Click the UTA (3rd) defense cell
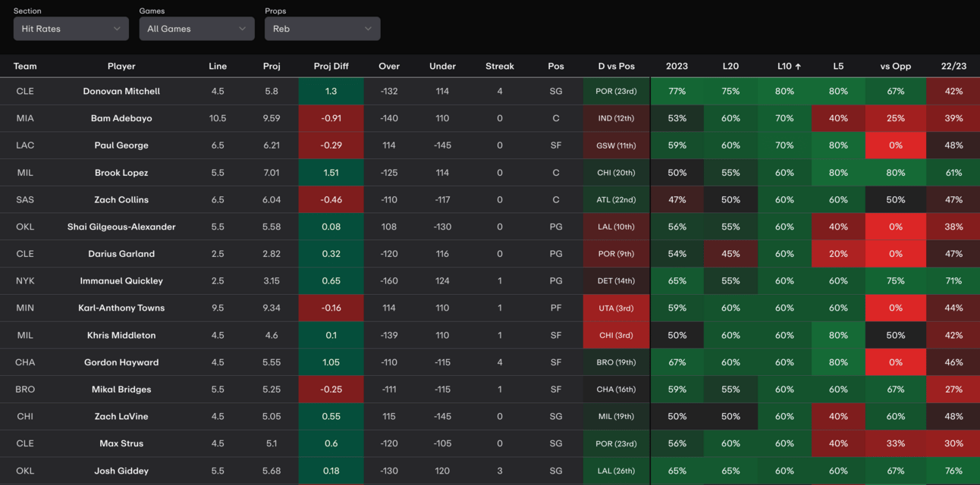Image resolution: width=980 pixels, height=485 pixels. [x=616, y=308]
